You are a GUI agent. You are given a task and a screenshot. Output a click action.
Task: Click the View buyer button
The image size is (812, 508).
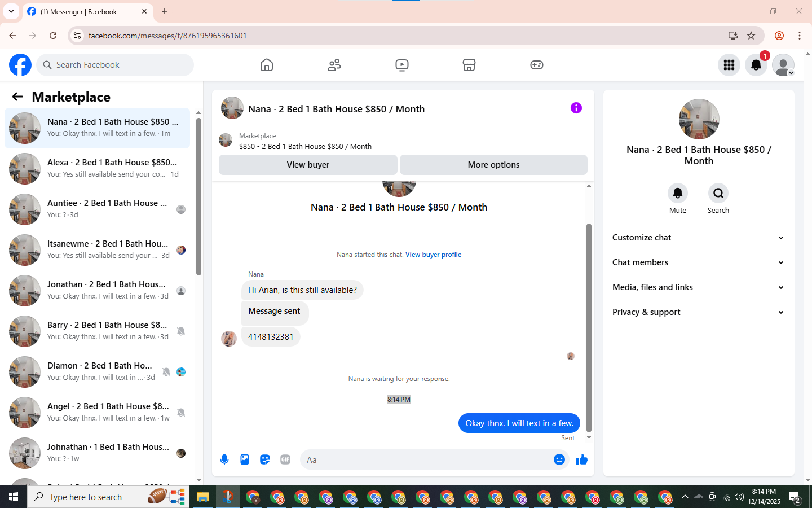click(x=308, y=165)
